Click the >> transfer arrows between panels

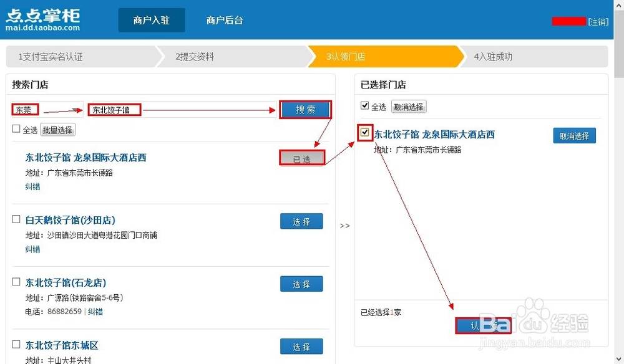point(345,226)
